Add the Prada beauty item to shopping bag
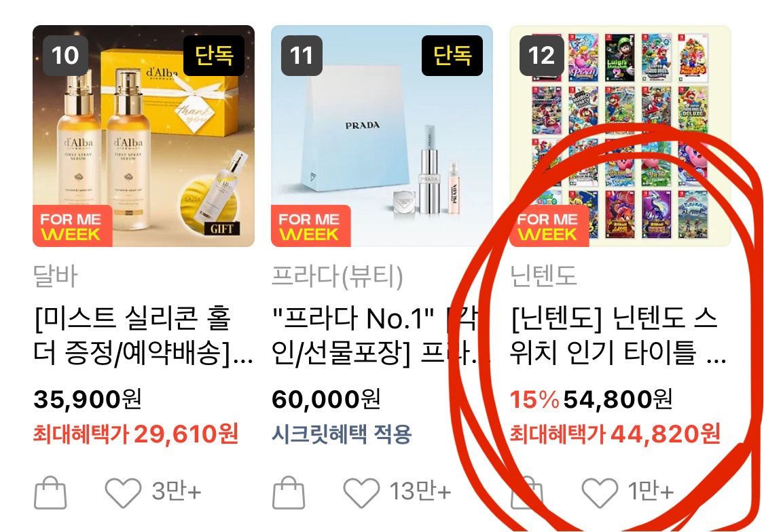The width and height of the screenshot is (764, 532). point(289,492)
